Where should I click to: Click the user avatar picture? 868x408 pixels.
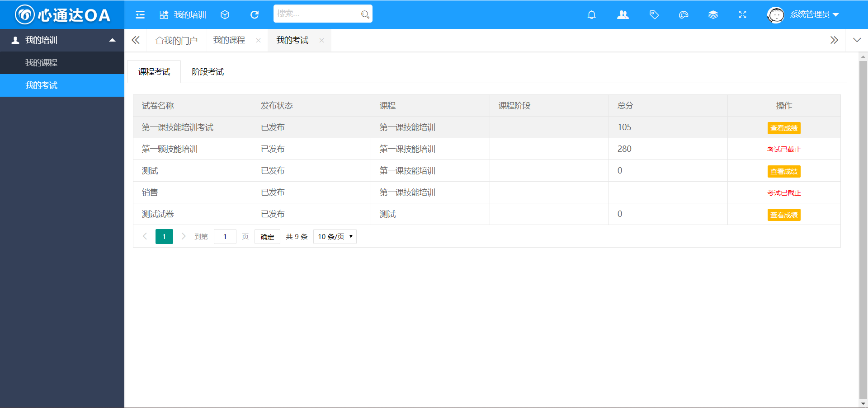776,15
